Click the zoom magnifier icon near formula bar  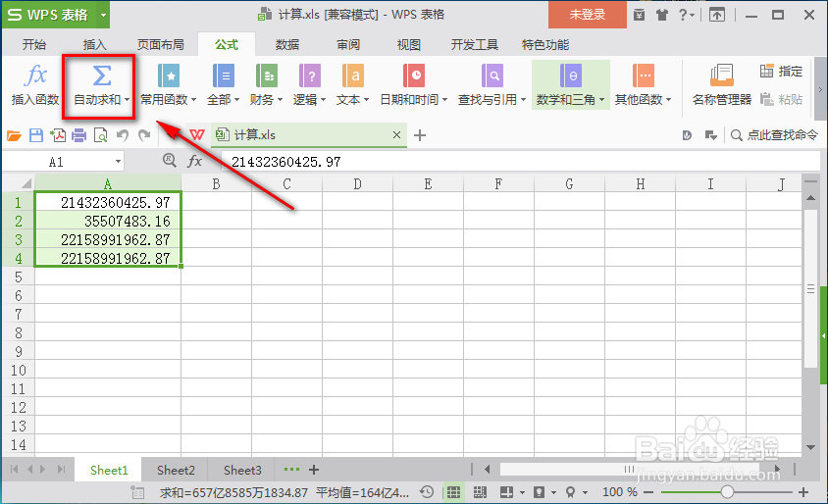click(170, 160)
